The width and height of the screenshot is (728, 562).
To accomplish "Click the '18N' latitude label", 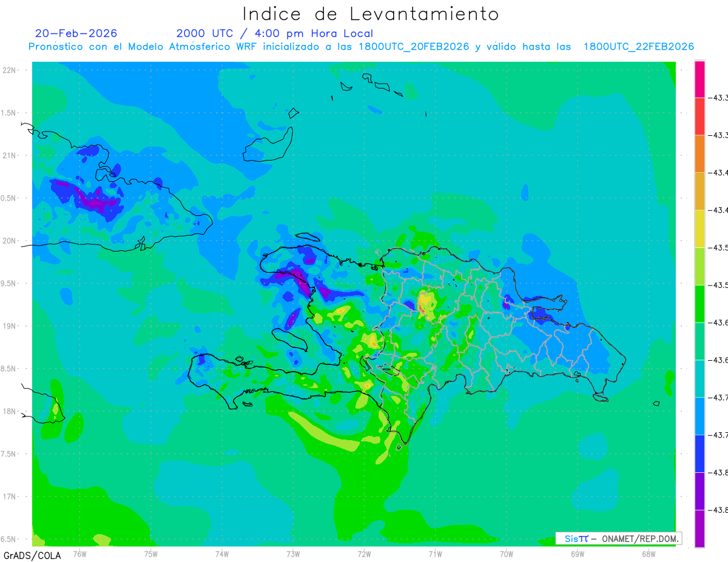I will click(9, 411).
